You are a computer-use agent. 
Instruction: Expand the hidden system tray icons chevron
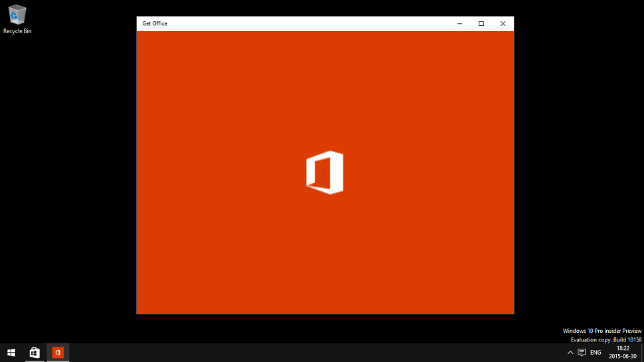(x=570, y=352)
